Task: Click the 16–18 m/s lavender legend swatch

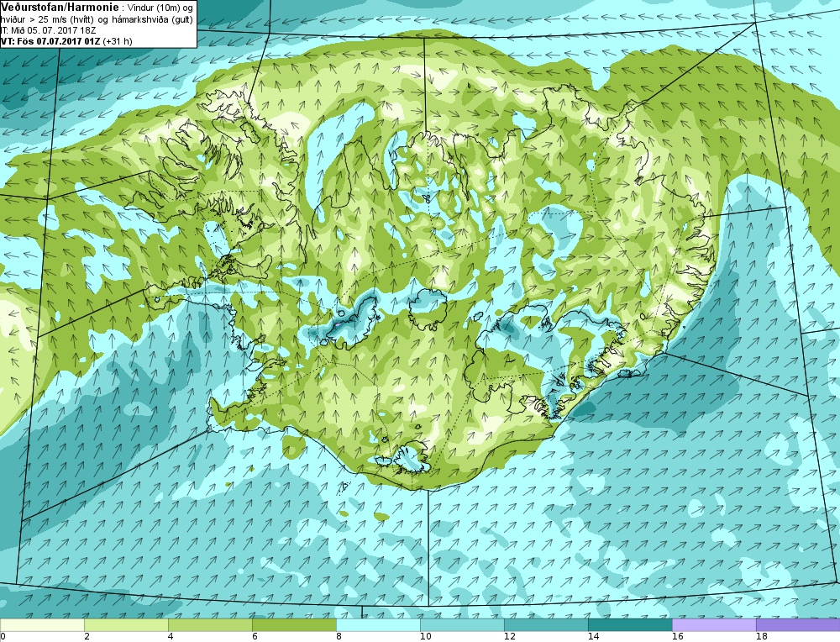Action: [x=714, y=625]
